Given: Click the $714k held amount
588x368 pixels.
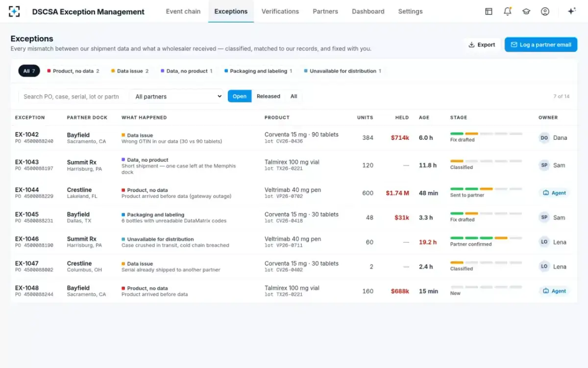Looking at the screenshot, I should pos(400,138).
